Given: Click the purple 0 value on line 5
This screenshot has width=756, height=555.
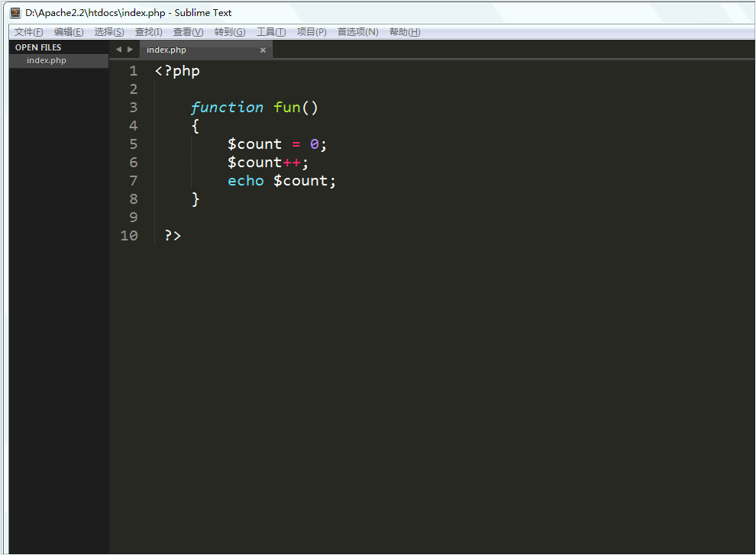Looking at the screenshot, I should point(315,144).
